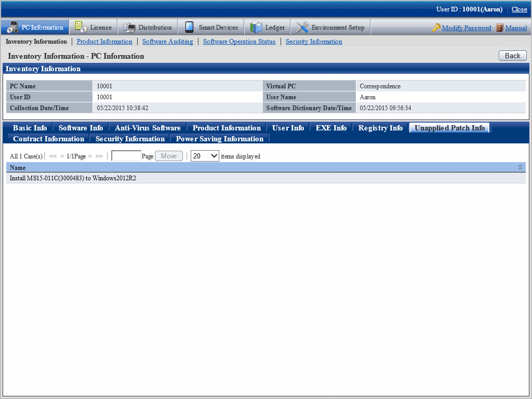This screenshot has width=532, height=399.
Task: Click the Close link at top right
Action: (519, 9)
